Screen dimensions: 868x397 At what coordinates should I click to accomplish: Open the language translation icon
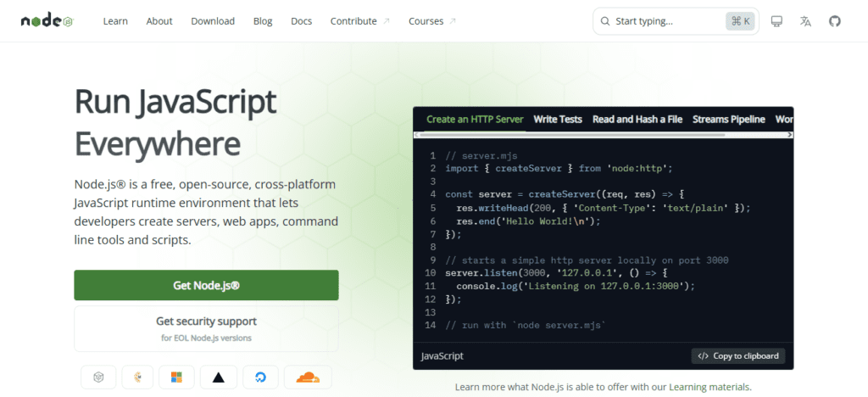tap(805, 21)
